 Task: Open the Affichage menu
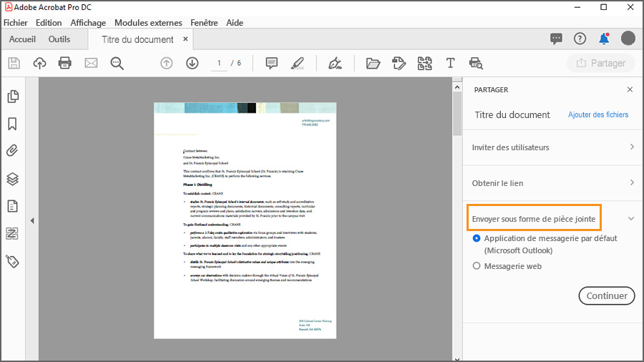88,23
